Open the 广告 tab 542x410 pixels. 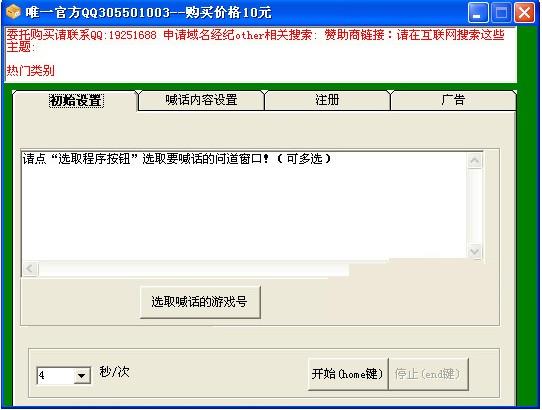453,100
